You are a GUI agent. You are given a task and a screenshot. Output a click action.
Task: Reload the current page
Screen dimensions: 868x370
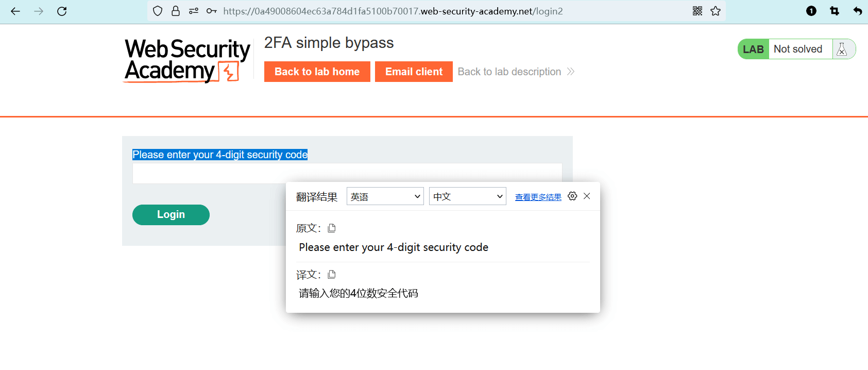pyautogui.click(x=62, y=11)
